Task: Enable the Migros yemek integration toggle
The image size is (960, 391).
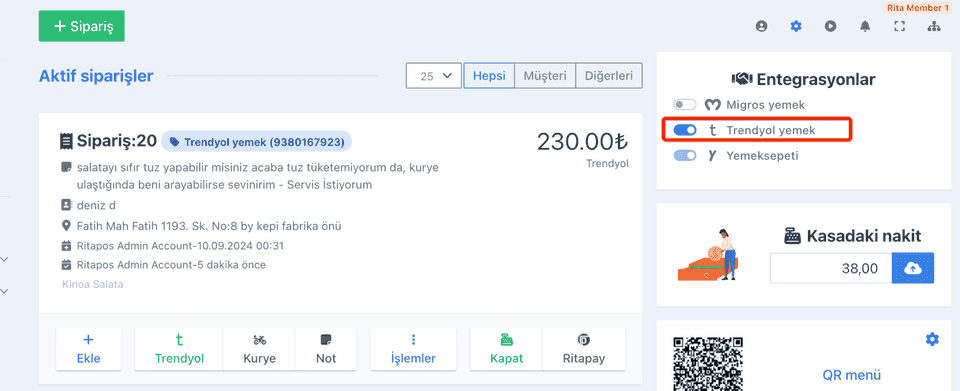Action: (684, 105)
